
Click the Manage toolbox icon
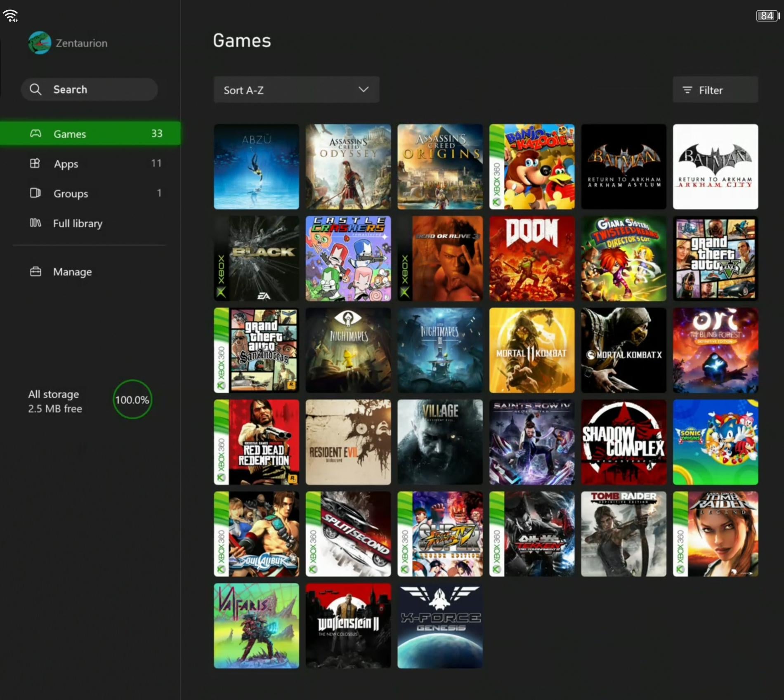(35, 272)
